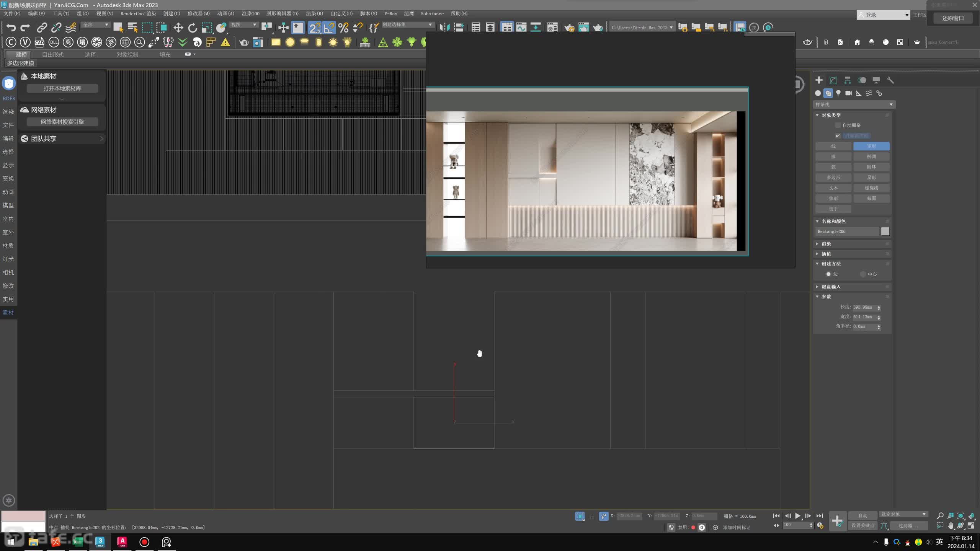Toggle the Angle Snap button
Viewport: 980px width, 551px height.
[x=329, y=28]
